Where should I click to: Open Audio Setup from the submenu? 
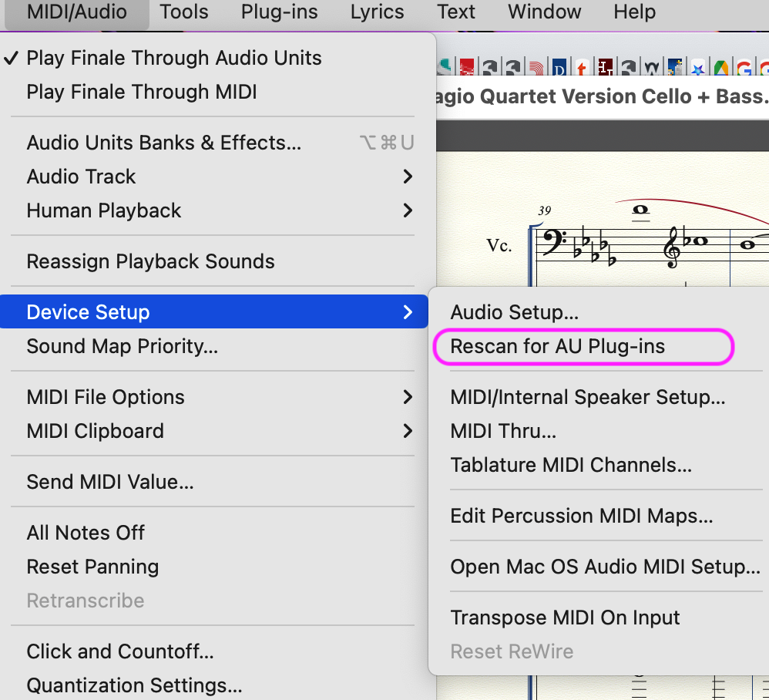[514, 312]
